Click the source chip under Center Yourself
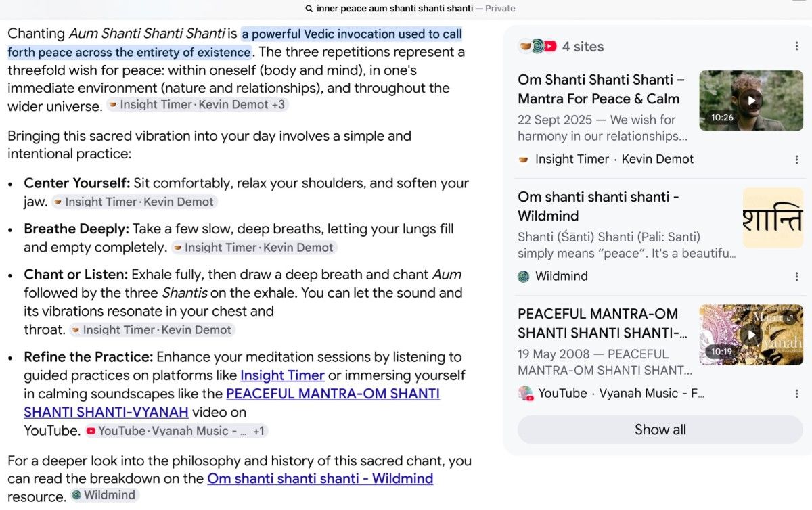This screenshot has width=812, height=510. click(134, 202)
